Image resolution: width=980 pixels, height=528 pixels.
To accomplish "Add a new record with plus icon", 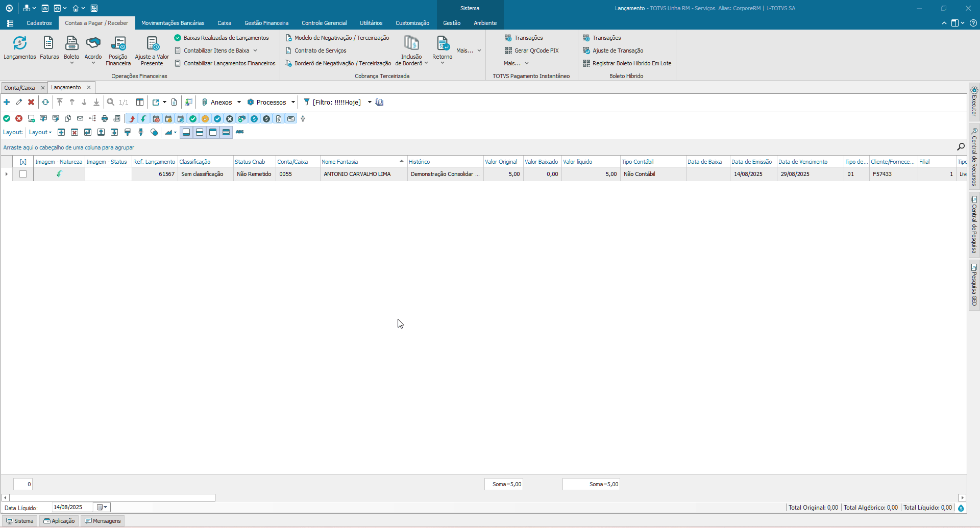I will [7, 102].
